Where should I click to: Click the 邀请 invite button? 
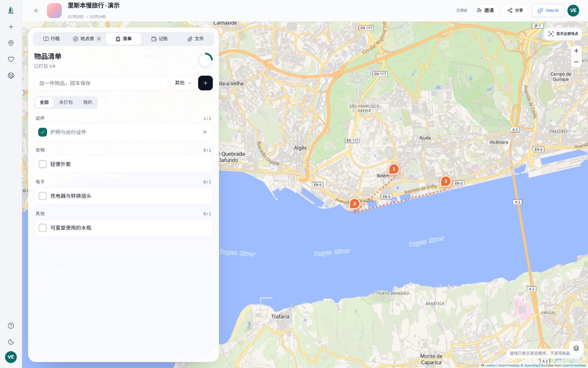click(486, 10)
